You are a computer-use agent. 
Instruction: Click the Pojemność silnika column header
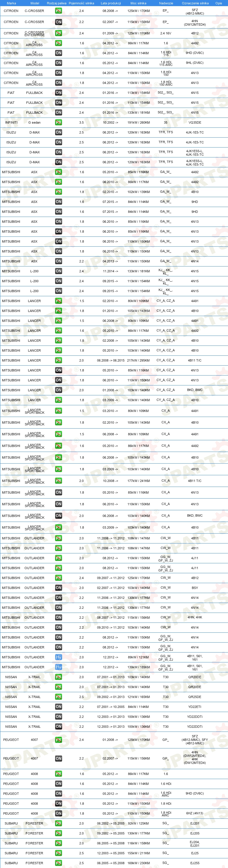81,3
